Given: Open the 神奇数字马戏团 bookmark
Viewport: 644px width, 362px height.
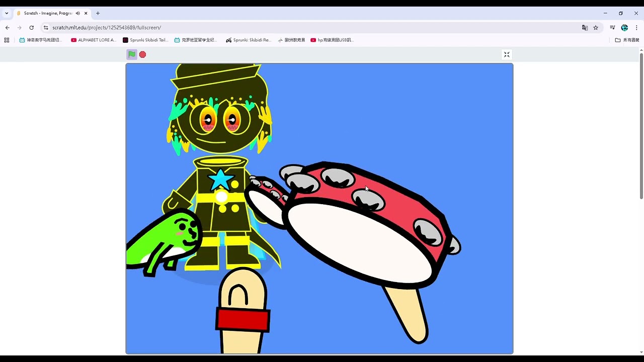Looking at the screenshot, I should click(x=40, y=40).
